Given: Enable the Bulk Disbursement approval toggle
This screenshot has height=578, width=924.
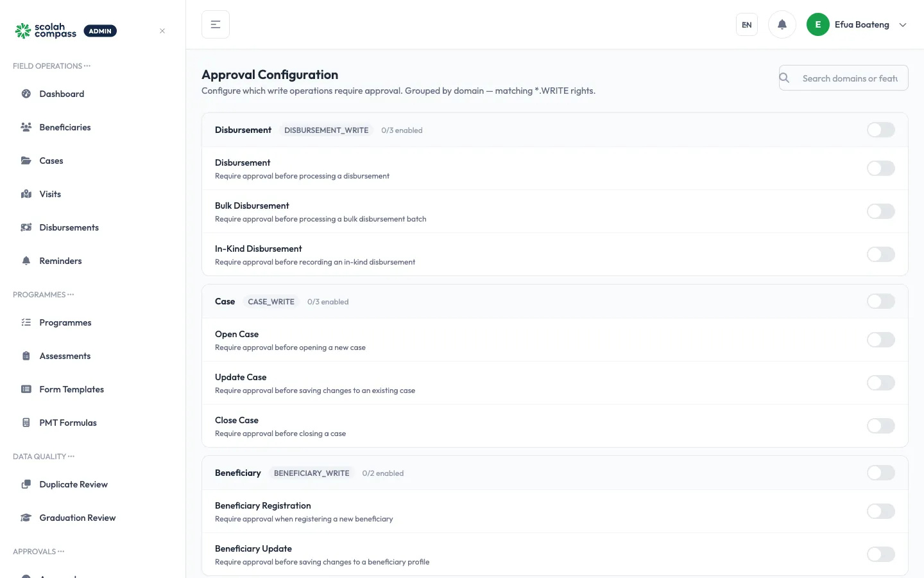Looking at the screenshot, I should coord(880,211).
